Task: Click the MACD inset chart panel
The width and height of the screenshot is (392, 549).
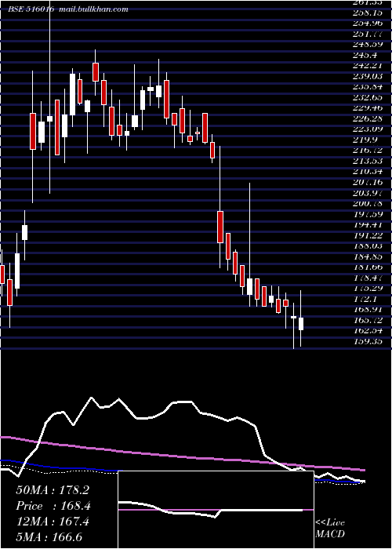Action: tap(216, 510)
